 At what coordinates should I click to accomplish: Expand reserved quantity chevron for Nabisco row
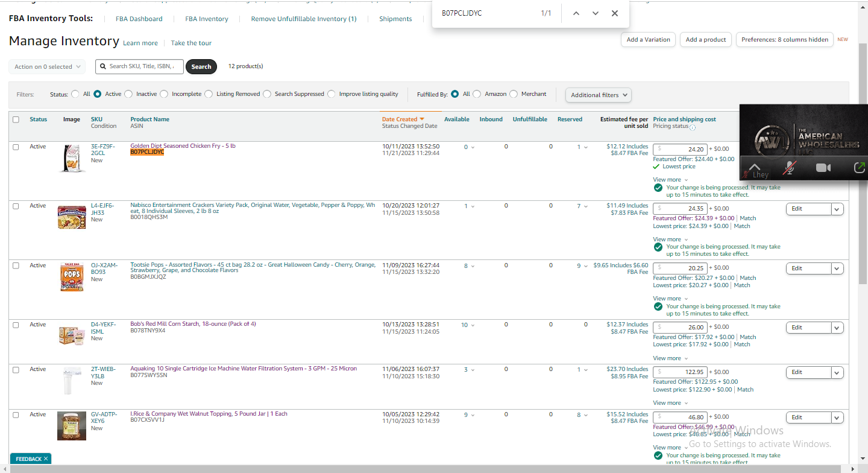pos(586,206)
